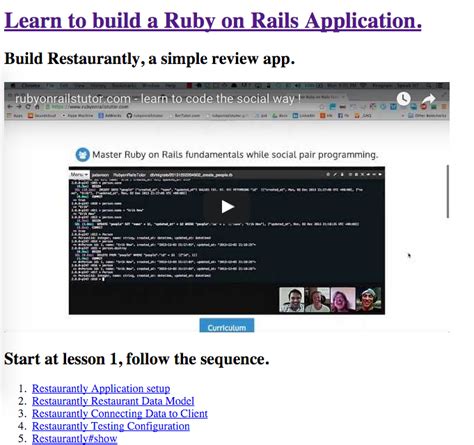Click the rightmost participant webcam thumbnail

[x=369, y=300]
